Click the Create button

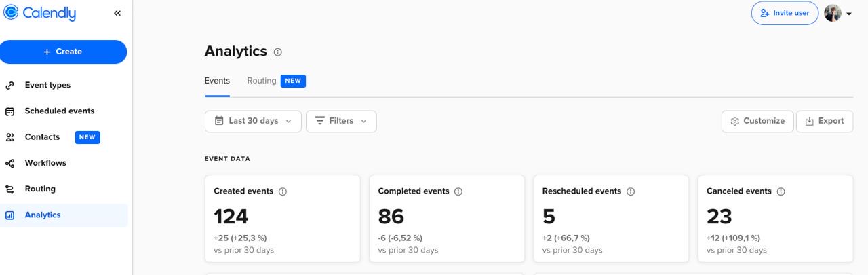coord(63,52)
